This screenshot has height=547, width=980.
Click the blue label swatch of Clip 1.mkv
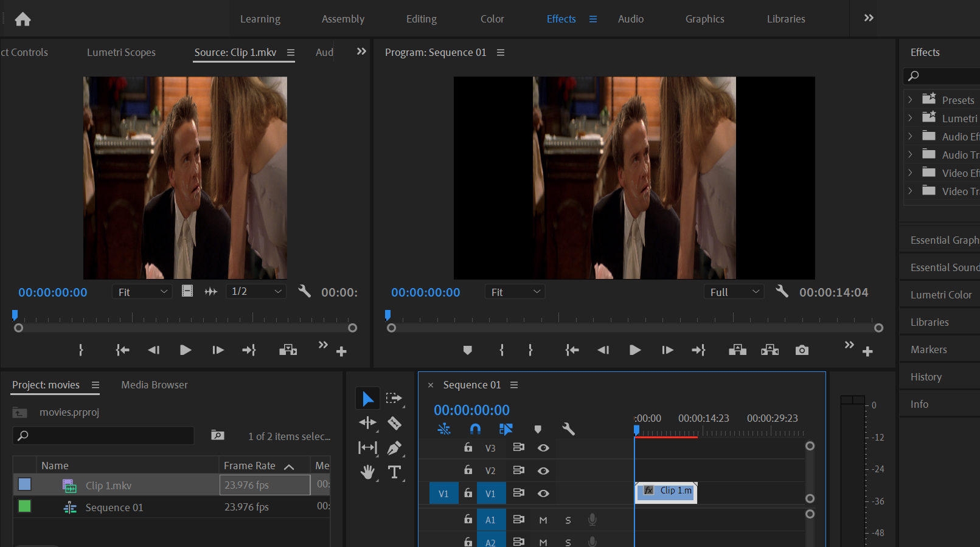click(25, 484)
